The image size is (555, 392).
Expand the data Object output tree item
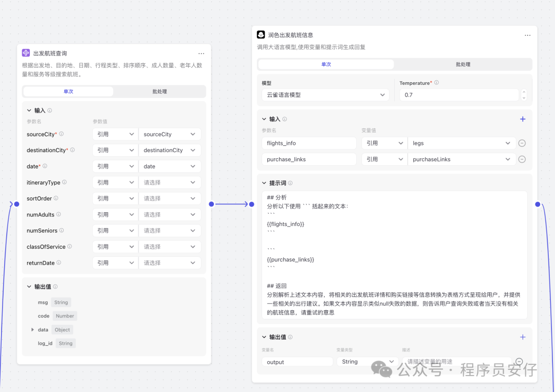coord(33,330)
